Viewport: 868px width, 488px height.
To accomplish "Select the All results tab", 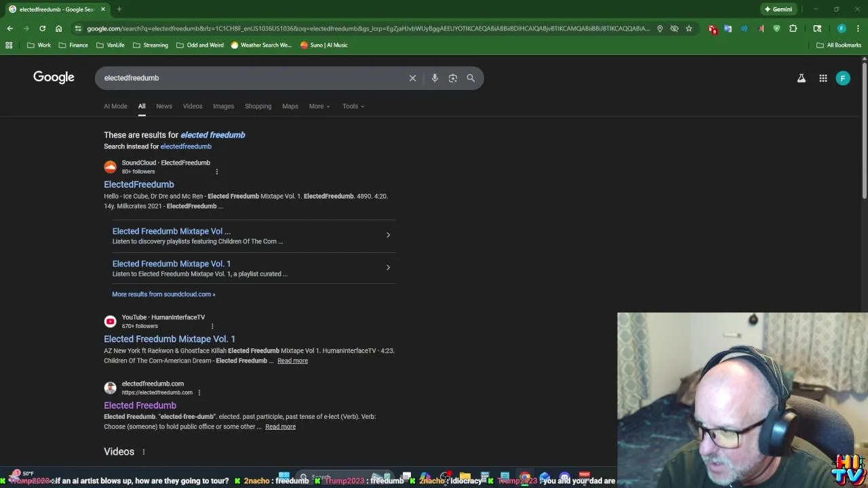I will [142, 106].
